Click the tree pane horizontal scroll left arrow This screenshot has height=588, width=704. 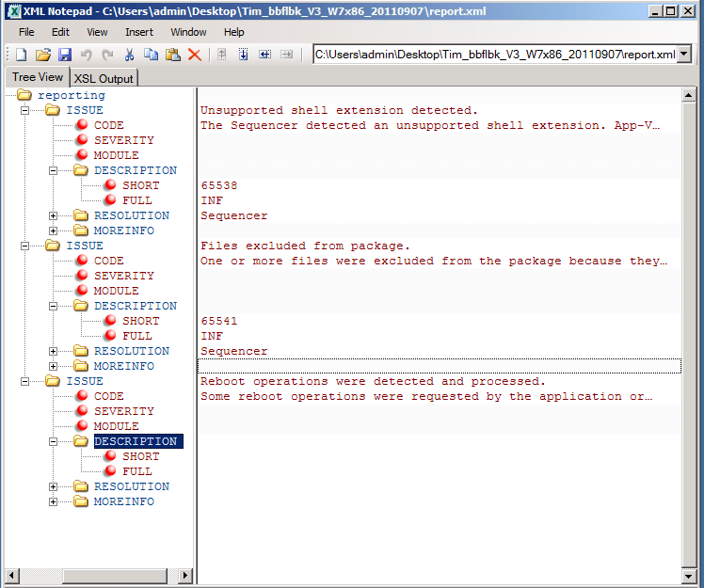pyautogui.click(x=12, y=576)
